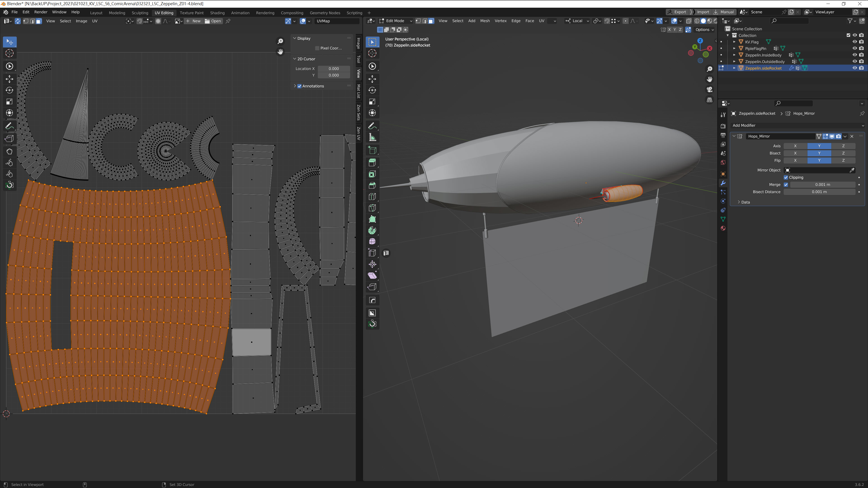Select the Measure tool in 3D viewport
Screen dimensions: 868x488
(x=372, y=137)
